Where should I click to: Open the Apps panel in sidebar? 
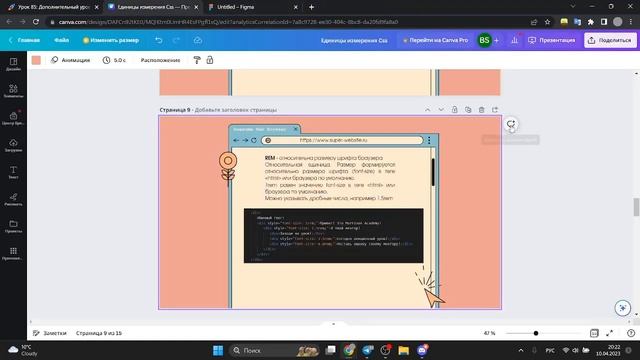(x=13, y=253)
